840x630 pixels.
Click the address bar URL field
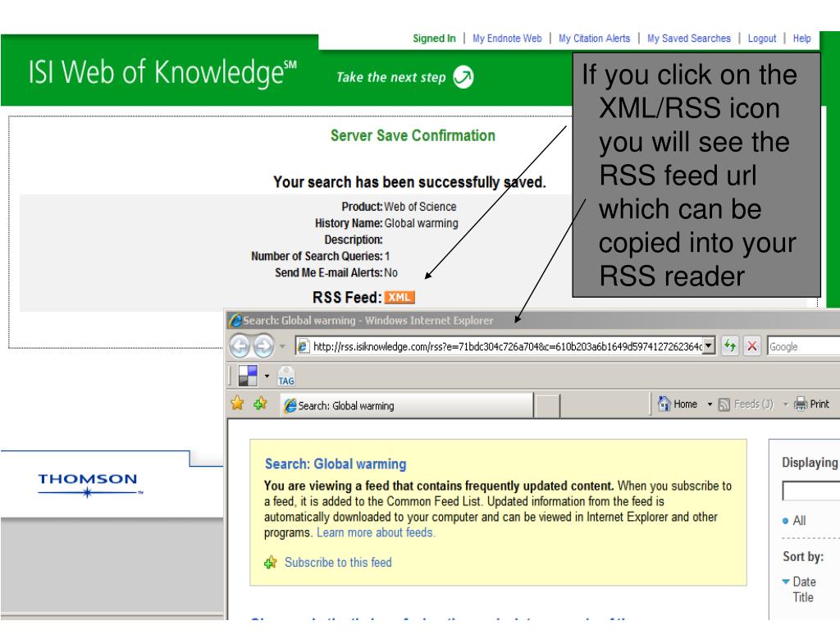(506, 347)
